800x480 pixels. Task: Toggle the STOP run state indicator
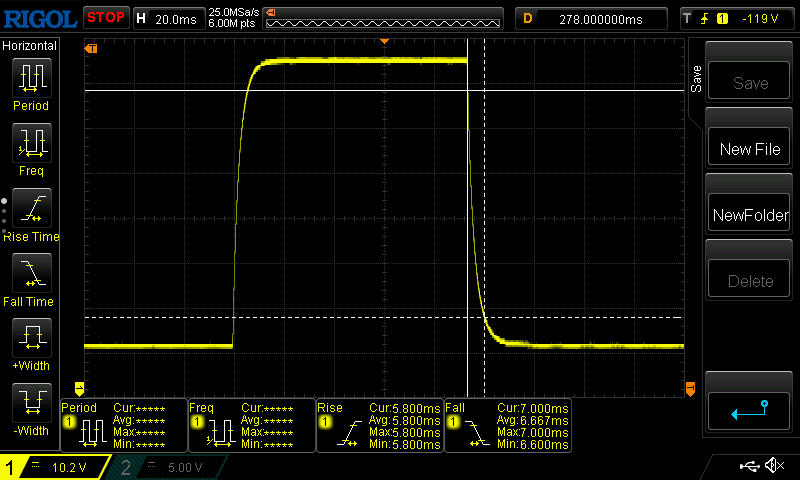[x=105, y=17]
